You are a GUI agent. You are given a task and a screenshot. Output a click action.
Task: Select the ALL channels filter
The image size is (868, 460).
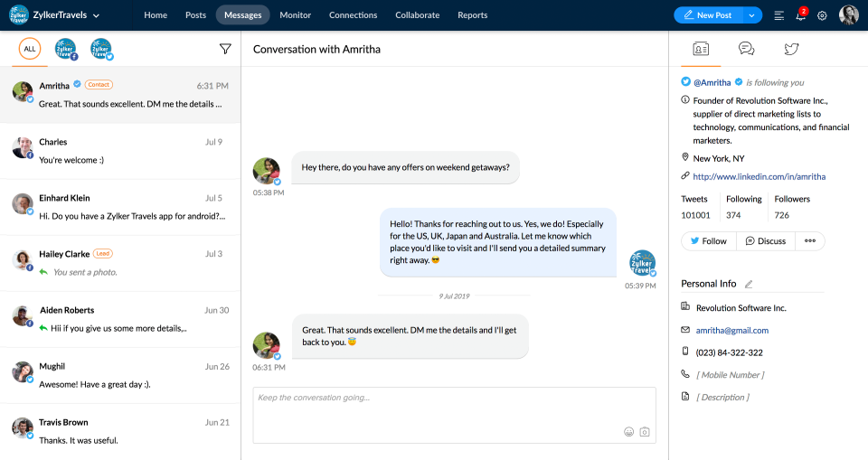point(30,49)
